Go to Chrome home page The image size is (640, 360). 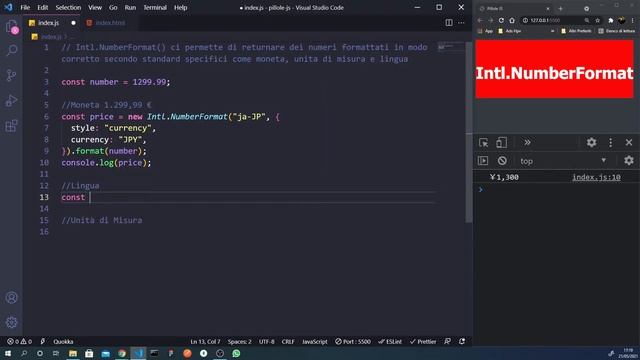(x=512, y=20)
